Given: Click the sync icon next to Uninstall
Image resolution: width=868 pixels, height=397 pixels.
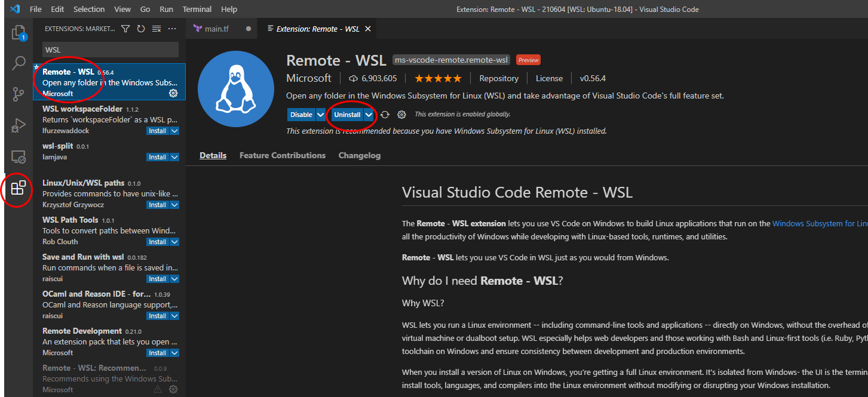Looking at the screenshot, I should [385, 115].
